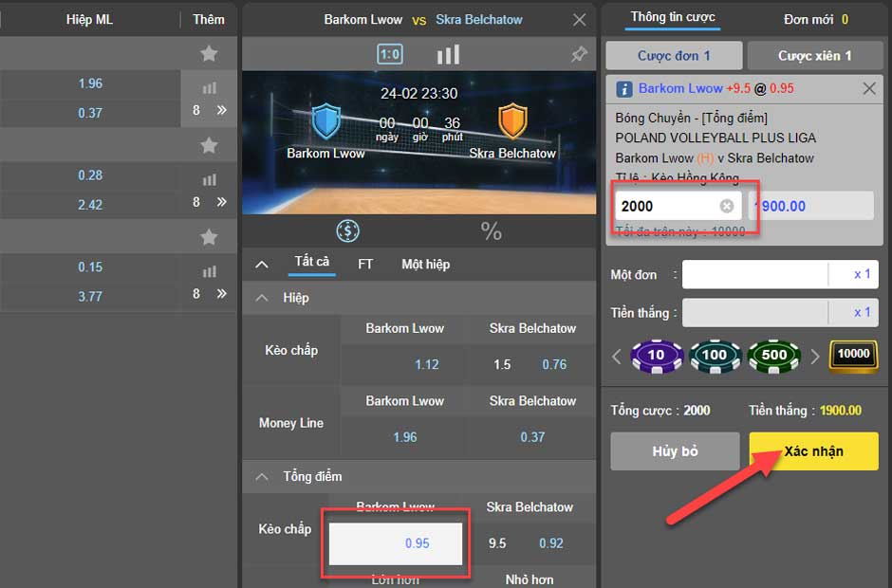The image size is (892, 588).
Task: Select odds 0.28 in left list
Action: pyautogui.click(x=90, y=175)
